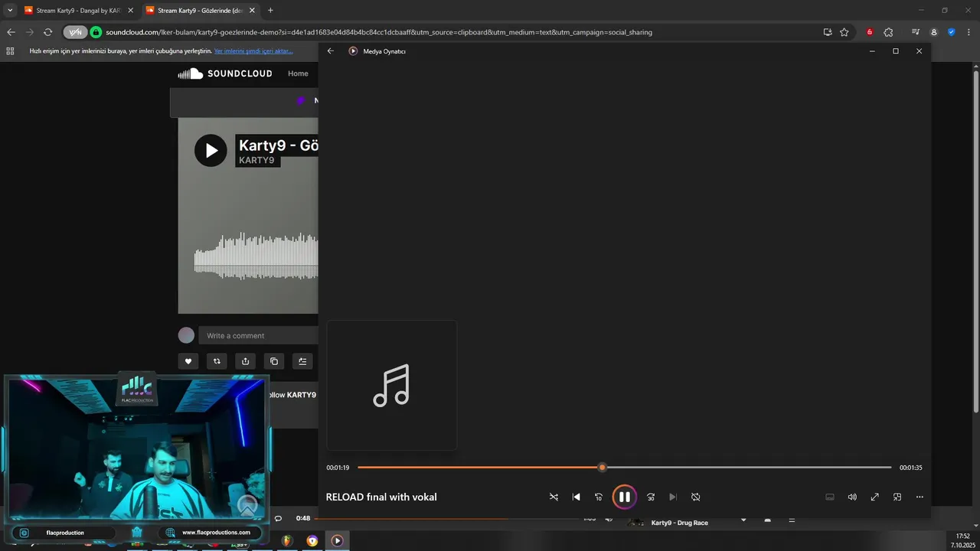Image resolution: width=980 pixels, height=551 pixels.
Task: Bookmark this page with the star
Action: (x=844, y=32)
